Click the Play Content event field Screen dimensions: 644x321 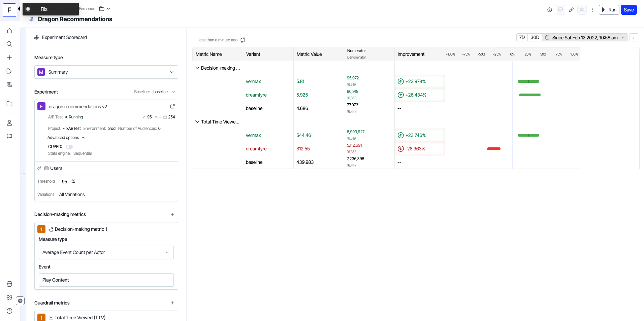(x=106, y=280)
